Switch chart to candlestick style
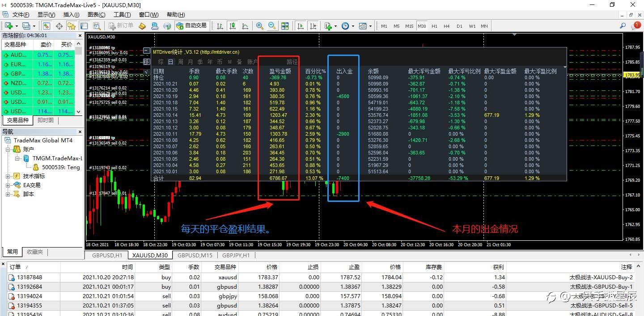The width and height of the screenshot is (644, 316). click(x=233, y=26)
